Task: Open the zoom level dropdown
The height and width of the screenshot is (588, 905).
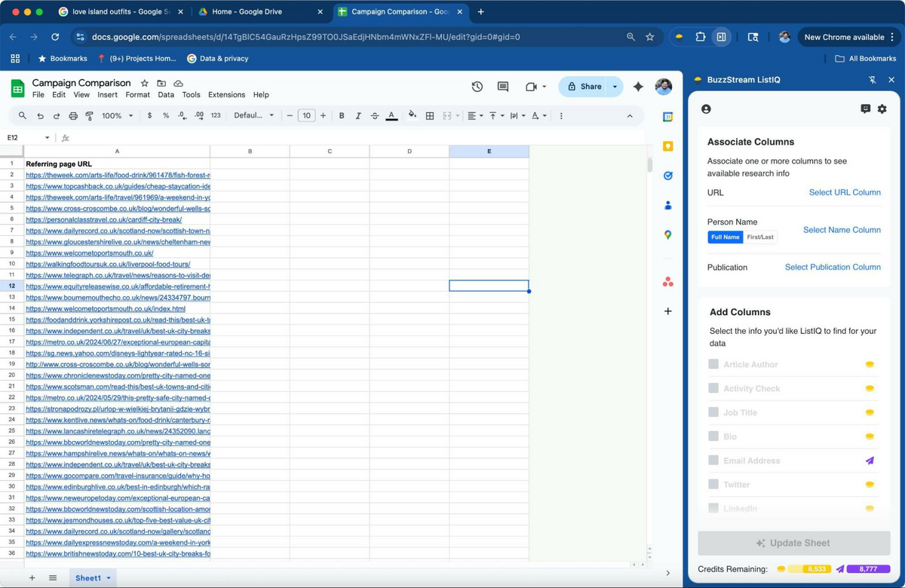Action: pyautogui.click(x=113, y=115)
